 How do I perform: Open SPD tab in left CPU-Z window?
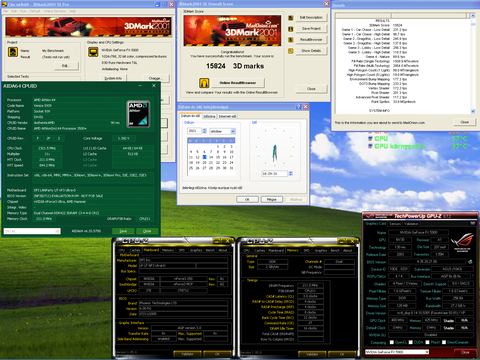182,250
